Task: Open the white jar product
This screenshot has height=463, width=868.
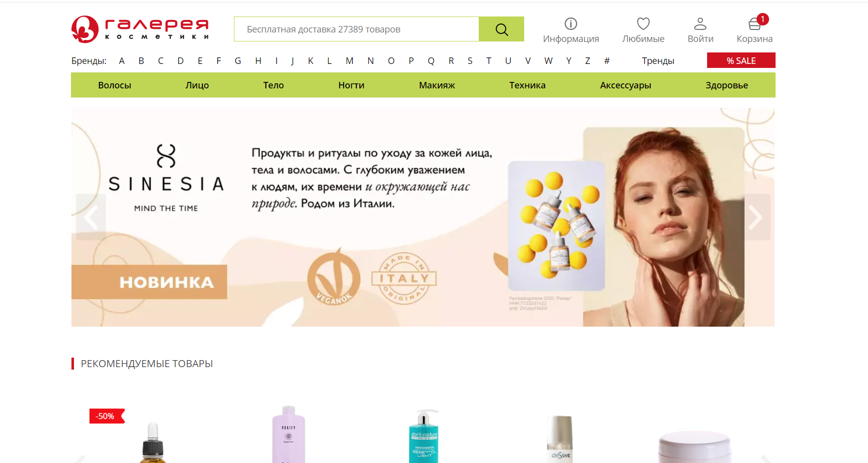Action: coord(695,447)
